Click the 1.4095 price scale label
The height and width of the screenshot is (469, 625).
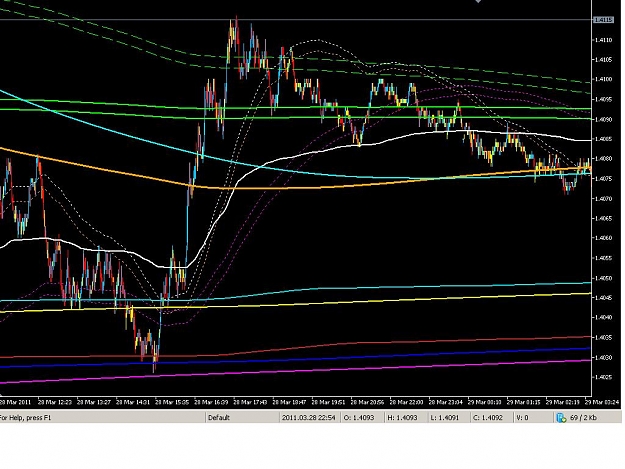(x=603, y=99)
